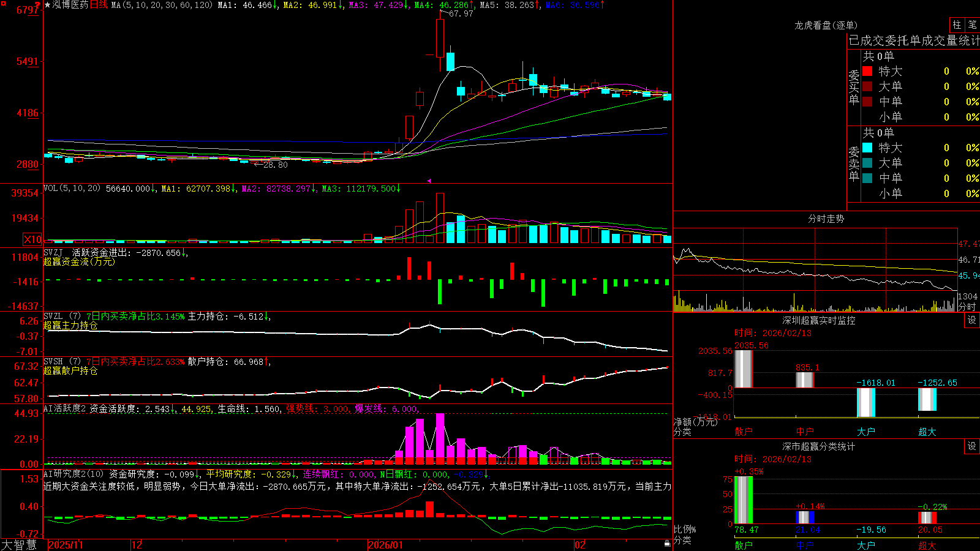
Task: Click the 散户 78.47 percentage bar
Action: pyautogui.click(x=743, y=500)
